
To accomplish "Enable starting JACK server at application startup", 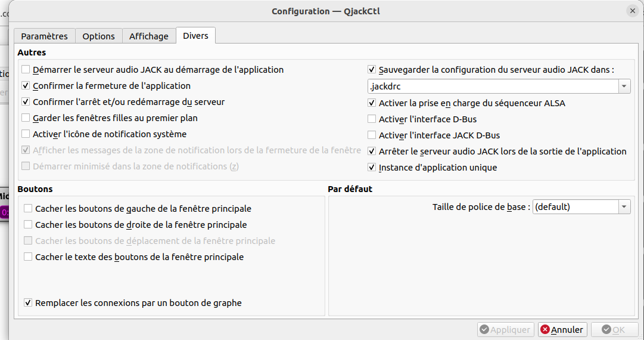I will point(26,70).
